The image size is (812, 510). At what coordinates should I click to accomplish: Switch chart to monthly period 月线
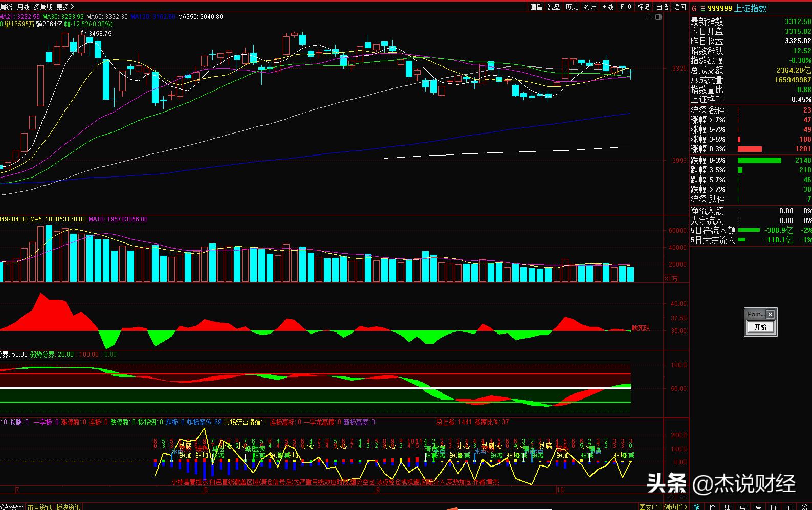click(x=24, y=7)
